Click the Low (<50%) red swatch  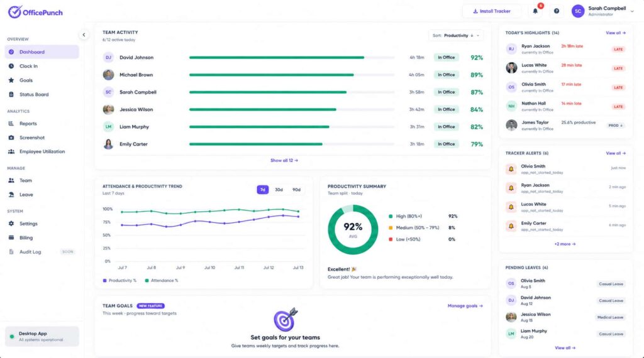(391, 239)
